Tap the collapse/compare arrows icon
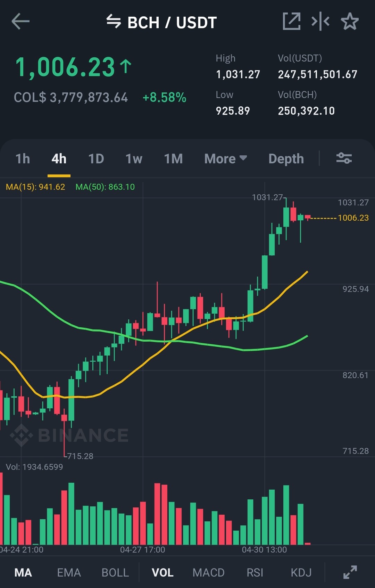The height and width of the screenshot is (588, 375). [320, 22]
